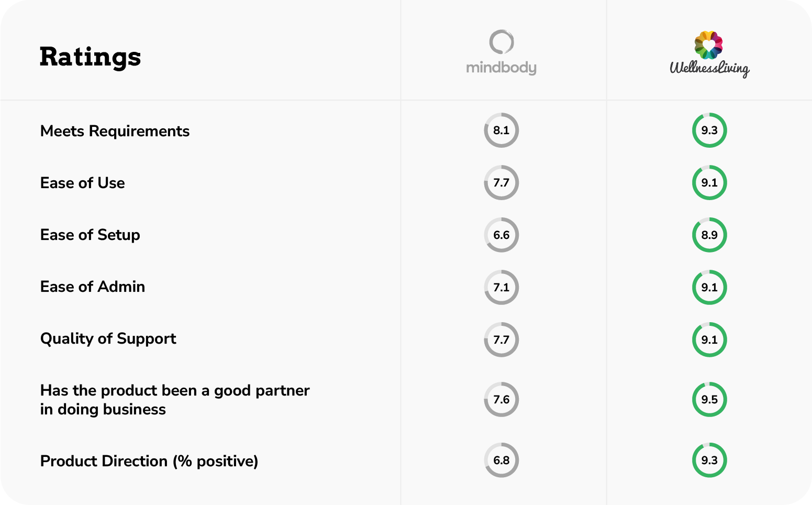
Task: Click the Ease of Setup label
Action: [90, 235]
